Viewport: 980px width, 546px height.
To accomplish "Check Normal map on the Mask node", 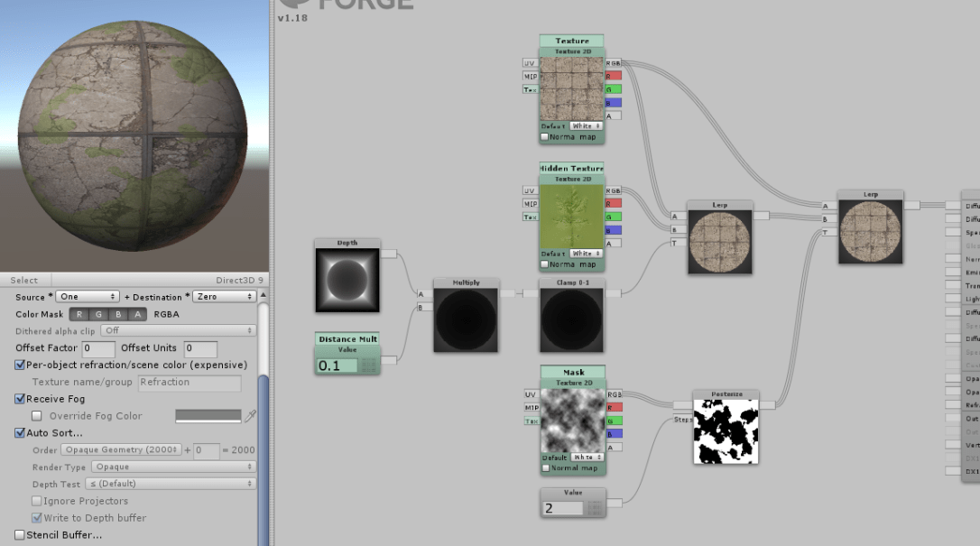I will 545,468.
